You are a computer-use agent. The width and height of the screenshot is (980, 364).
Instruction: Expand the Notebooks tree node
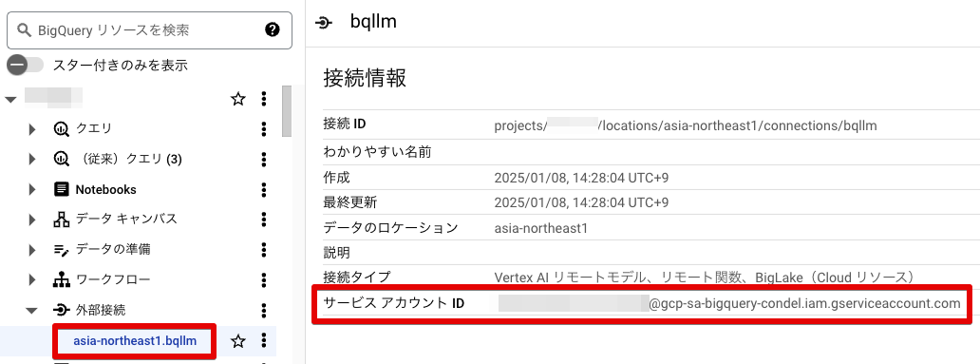tap(32, 189)
